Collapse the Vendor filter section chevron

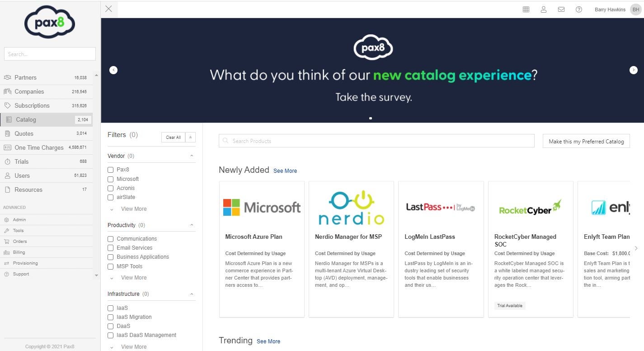192,156
